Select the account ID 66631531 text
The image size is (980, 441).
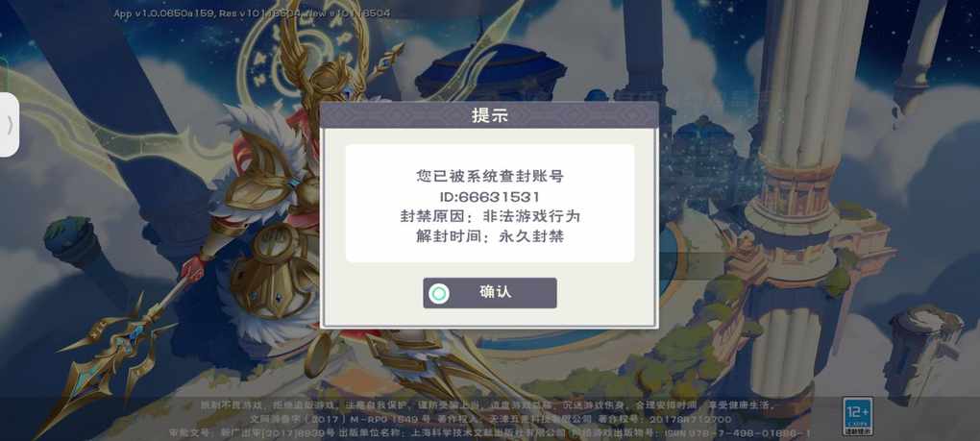click(489, 197)
